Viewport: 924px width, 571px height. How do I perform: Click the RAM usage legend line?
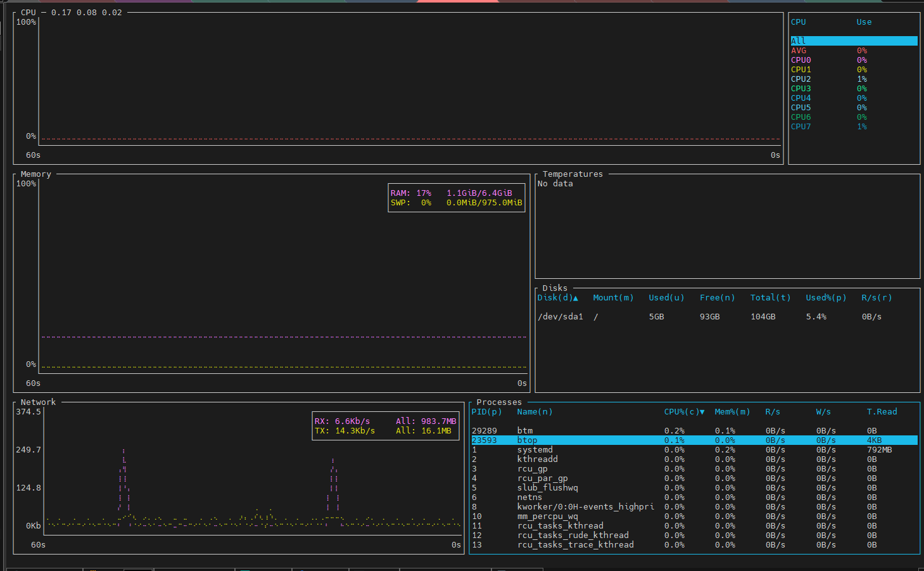[451, 193]
